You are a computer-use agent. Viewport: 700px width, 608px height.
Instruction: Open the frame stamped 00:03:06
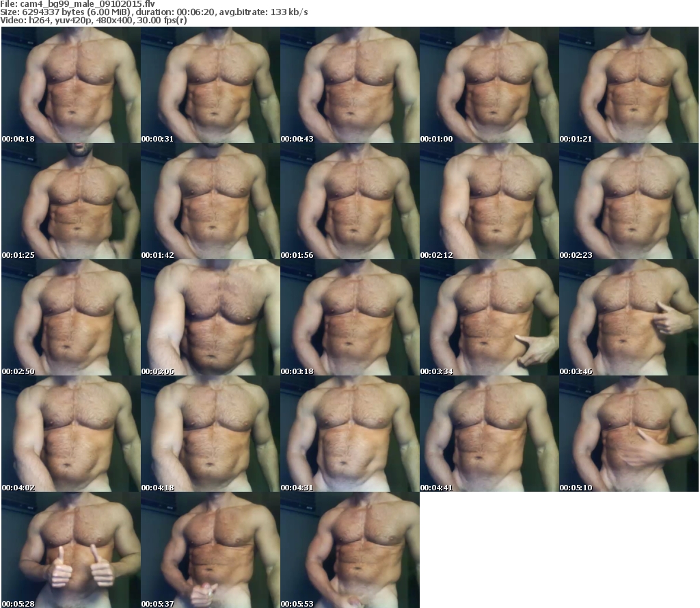pos(211,317)
